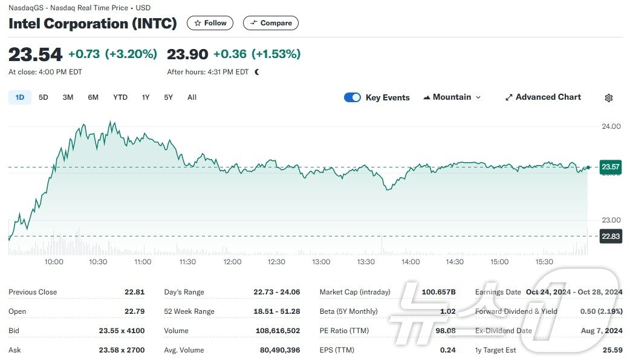The image size is (630, 364).
Task: Click the star icon in Follow button
Action: (198, 23)
